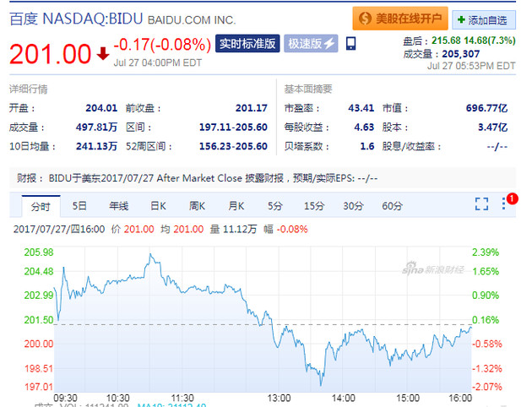Click the volume value 497.81万
Image resolution: width=532 pixels, height=407 pixels.
click(96, 128)
